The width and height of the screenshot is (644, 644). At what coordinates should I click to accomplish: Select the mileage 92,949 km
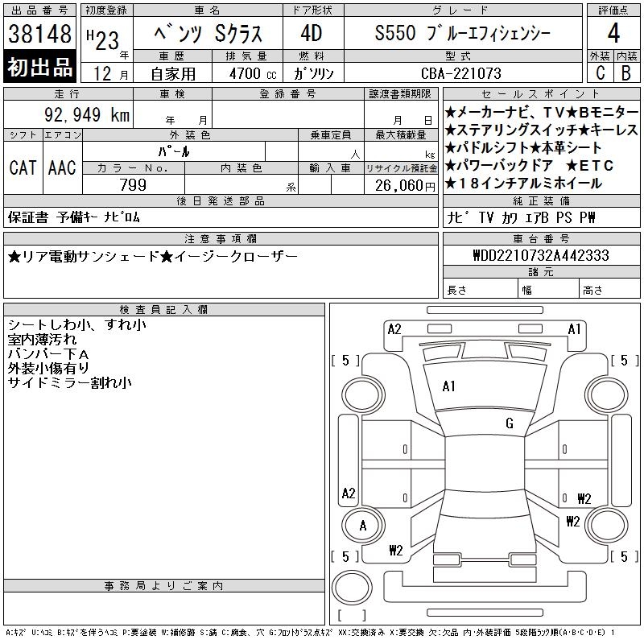(x=87, y=114)
